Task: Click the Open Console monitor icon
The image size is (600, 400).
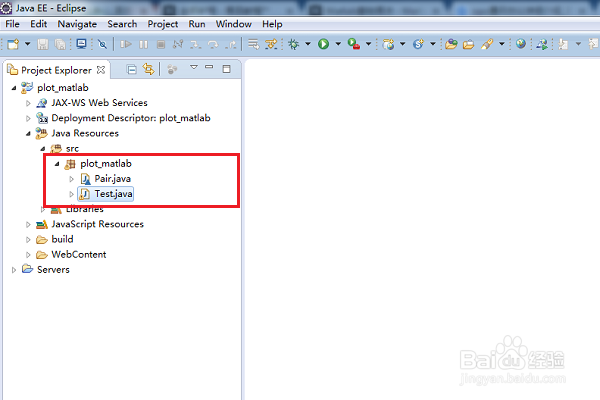Action: tap(81, 44)
